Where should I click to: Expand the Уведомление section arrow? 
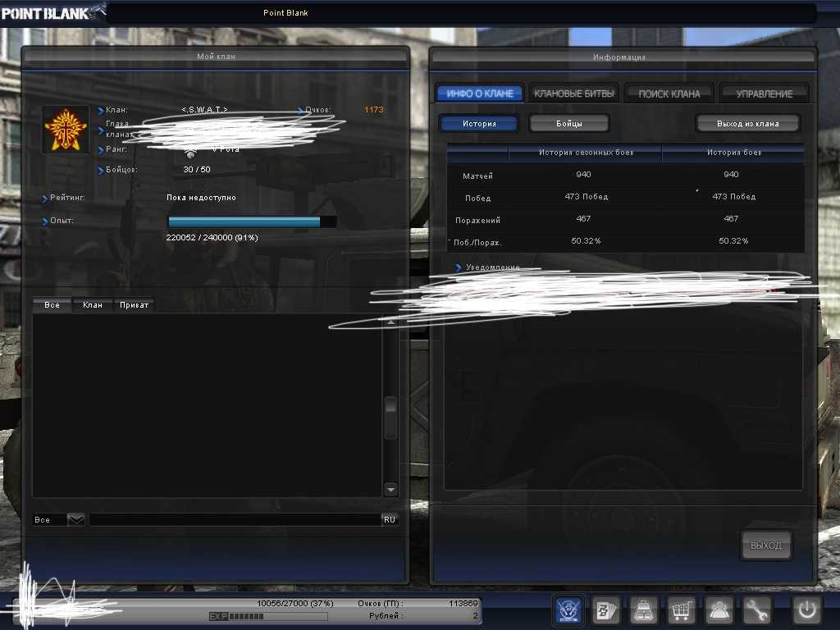(x=459, y=268)
